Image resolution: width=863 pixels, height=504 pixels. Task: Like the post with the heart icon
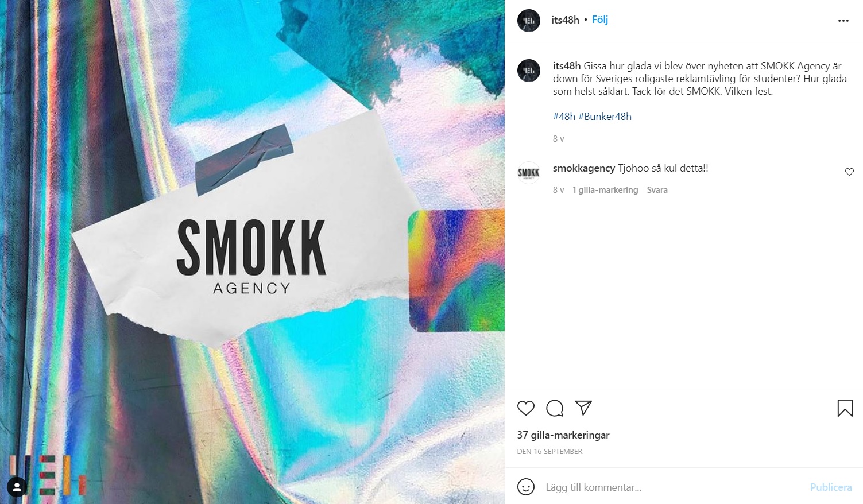525,408
